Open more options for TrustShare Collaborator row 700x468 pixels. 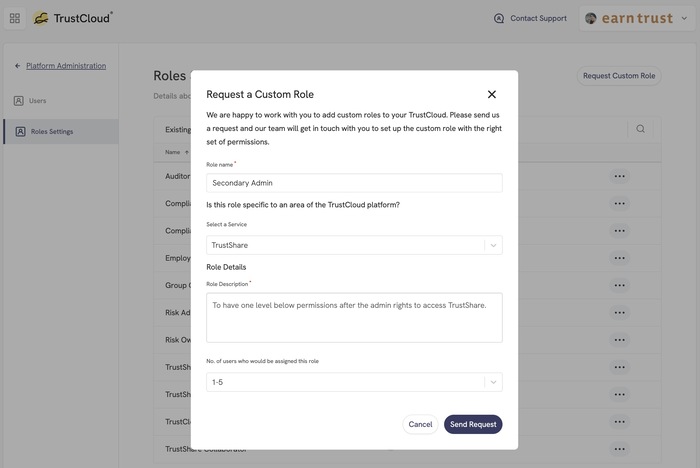(619, 449)
